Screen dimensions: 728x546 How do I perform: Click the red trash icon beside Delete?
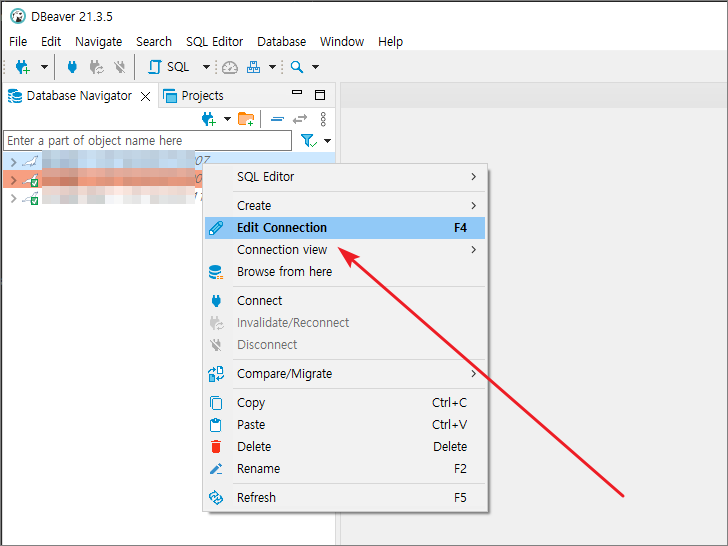pos(216,447)
